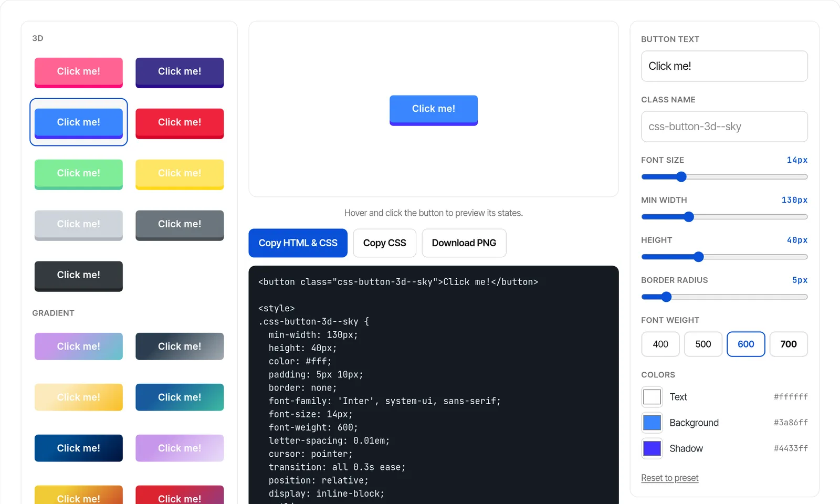Screen dimensions: 840x504
Task: Choose the lavender gradient button preset
Action: [x=180, y=448]
